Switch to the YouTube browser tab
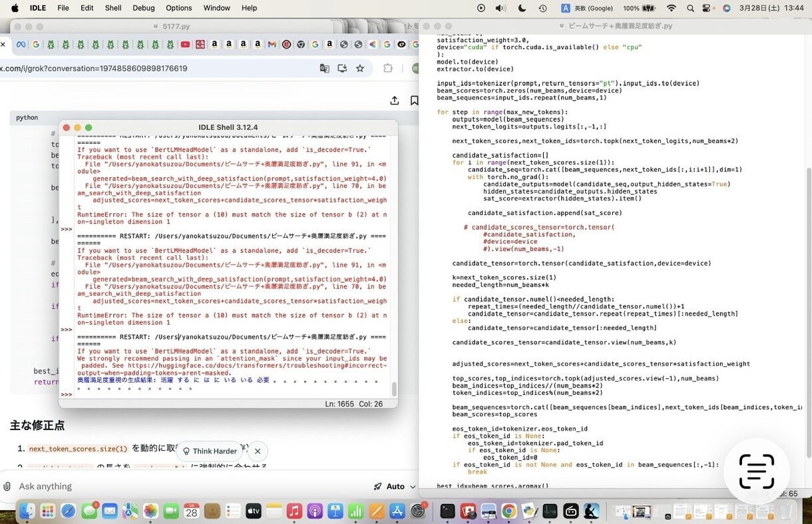812x524 pixels. (185, 45)
